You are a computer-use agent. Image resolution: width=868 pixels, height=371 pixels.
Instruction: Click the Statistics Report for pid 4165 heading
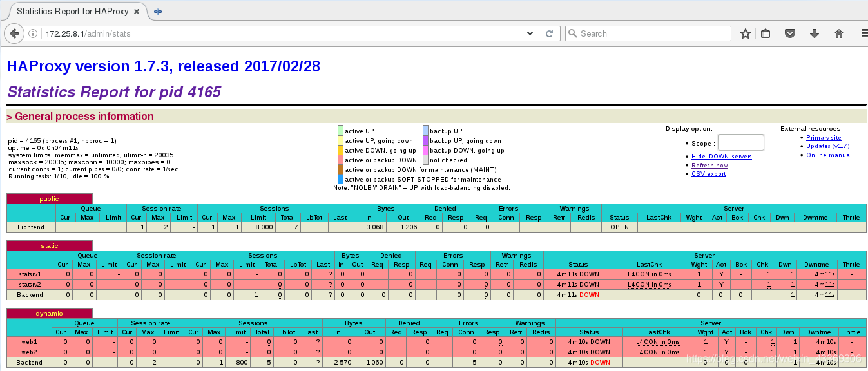[114, 92]
